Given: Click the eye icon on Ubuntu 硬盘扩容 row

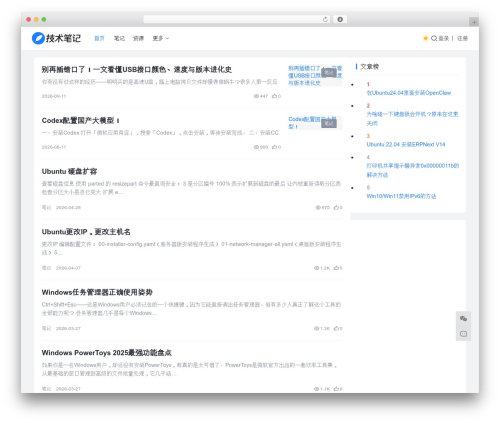Looking at the screenshot, I should pos(318,207).
